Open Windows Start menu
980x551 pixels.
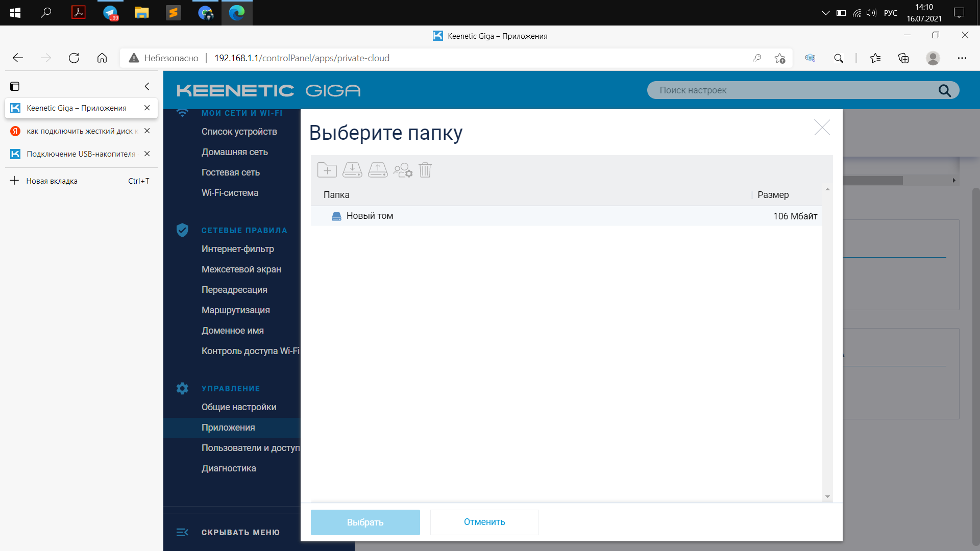point(15,13)
